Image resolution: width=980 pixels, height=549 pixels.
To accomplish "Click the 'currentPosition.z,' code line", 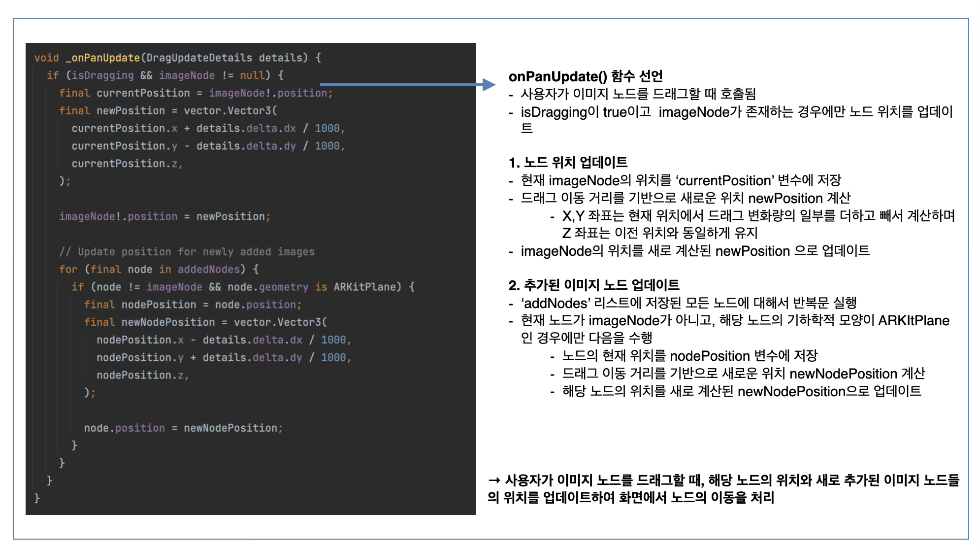I will (x=127, y=164).
